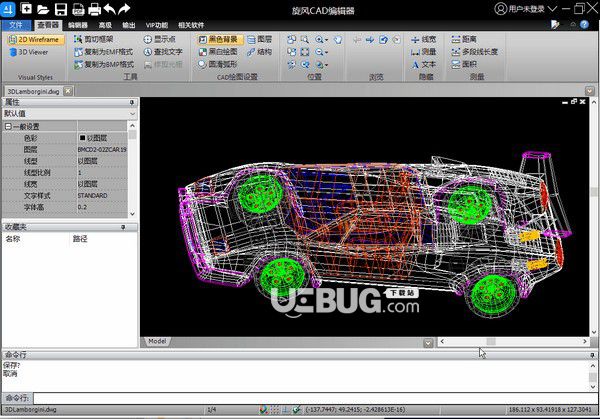Go to next view with forward arrow
This screenshot has height=419, width=600.
[370, 39]
